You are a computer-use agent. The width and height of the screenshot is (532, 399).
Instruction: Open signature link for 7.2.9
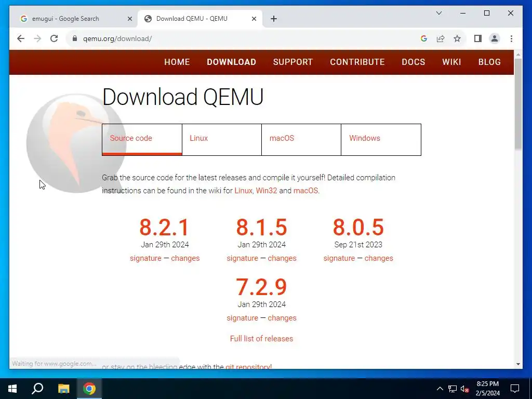point(242,318)
